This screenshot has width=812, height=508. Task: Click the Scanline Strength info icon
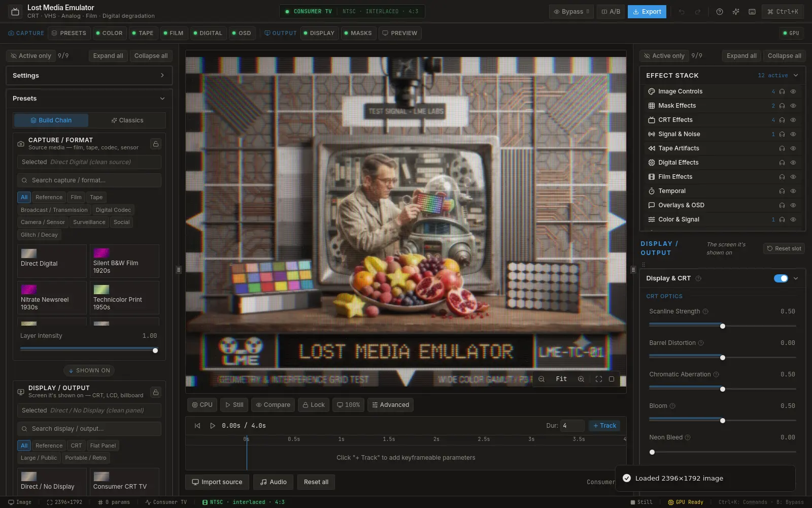[705, 311]
